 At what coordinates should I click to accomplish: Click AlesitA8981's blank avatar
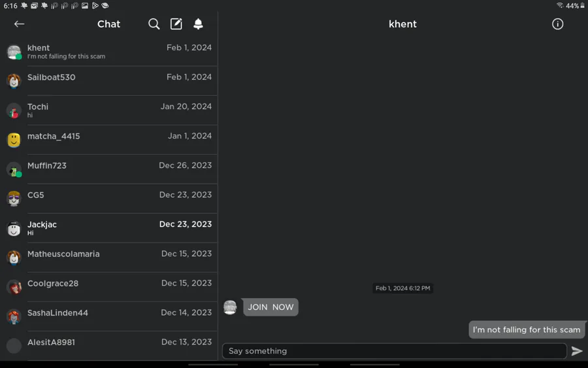pos(14,346)
